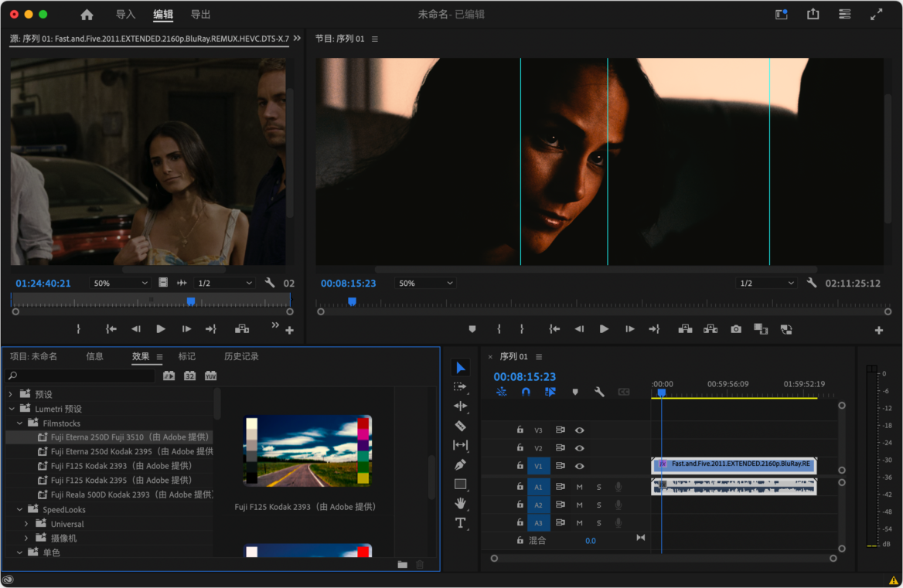
Task: Click the 混合 volume value 0.0
Action: tap(591, 541)
